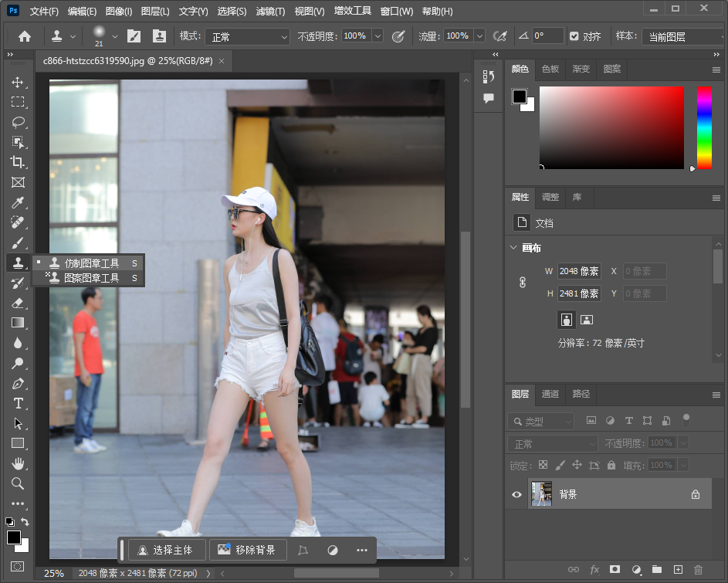
Task: Select the Lasso tool
Action: click(18, 122)
